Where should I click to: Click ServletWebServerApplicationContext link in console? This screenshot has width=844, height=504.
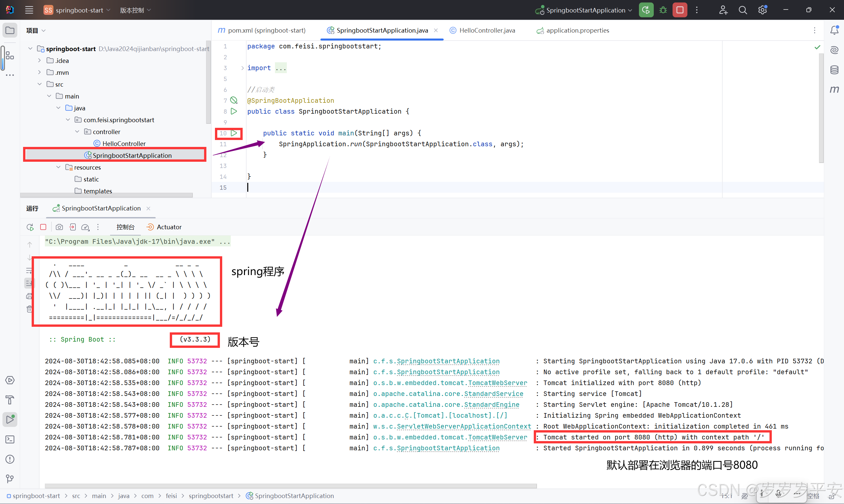point(464,427)
